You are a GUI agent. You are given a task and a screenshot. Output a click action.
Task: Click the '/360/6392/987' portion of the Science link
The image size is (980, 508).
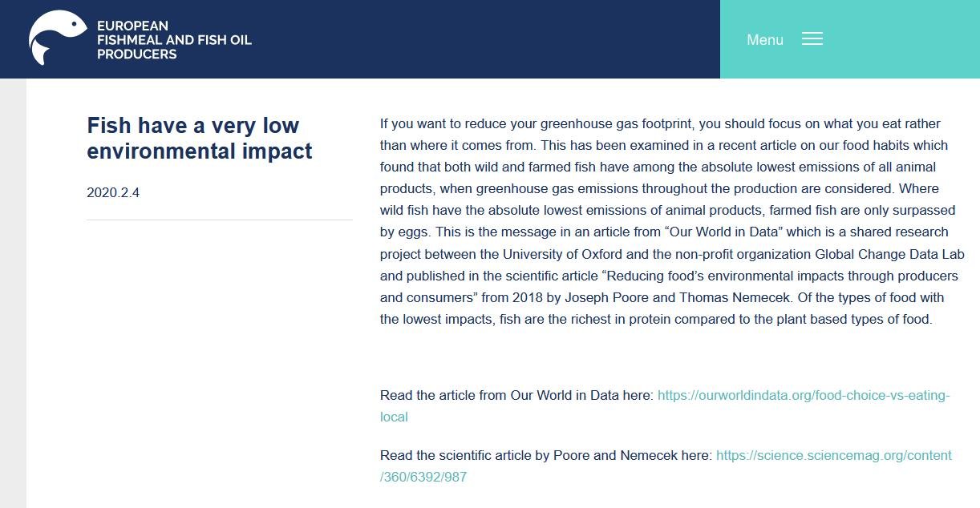(x=423, y=477)
